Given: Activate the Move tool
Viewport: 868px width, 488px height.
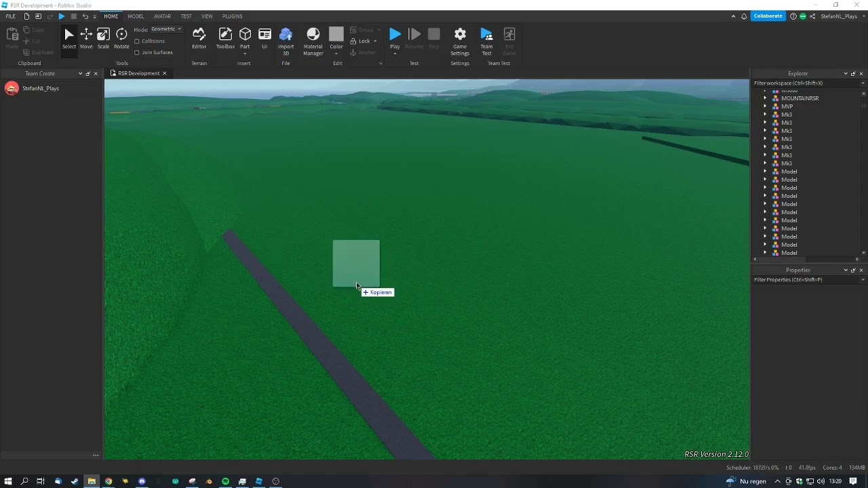Looking at the screenshot, I should pos(86,39).
